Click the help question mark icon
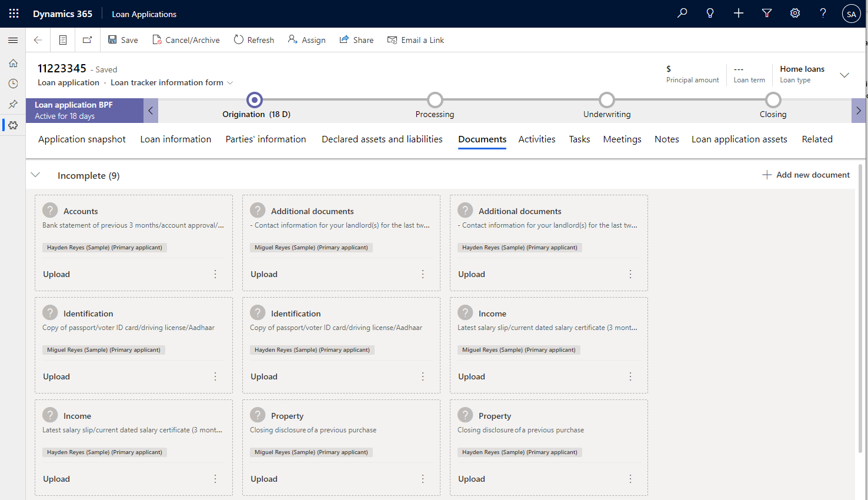 click(x=823, y=13)
